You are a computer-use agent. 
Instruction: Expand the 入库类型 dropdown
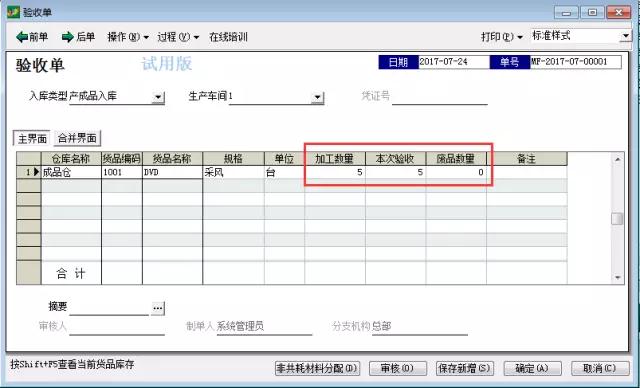(x=158, y=97)
